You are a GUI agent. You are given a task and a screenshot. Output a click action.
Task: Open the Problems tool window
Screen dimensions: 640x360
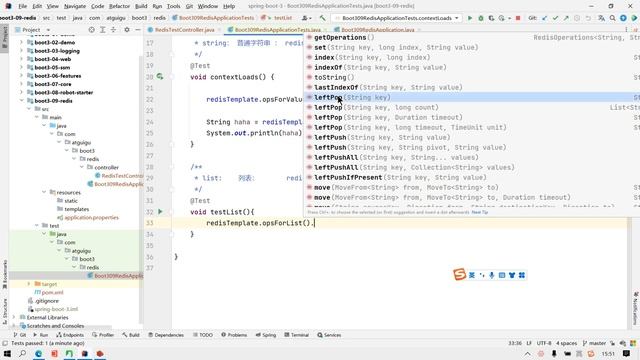tap(234, 335)
